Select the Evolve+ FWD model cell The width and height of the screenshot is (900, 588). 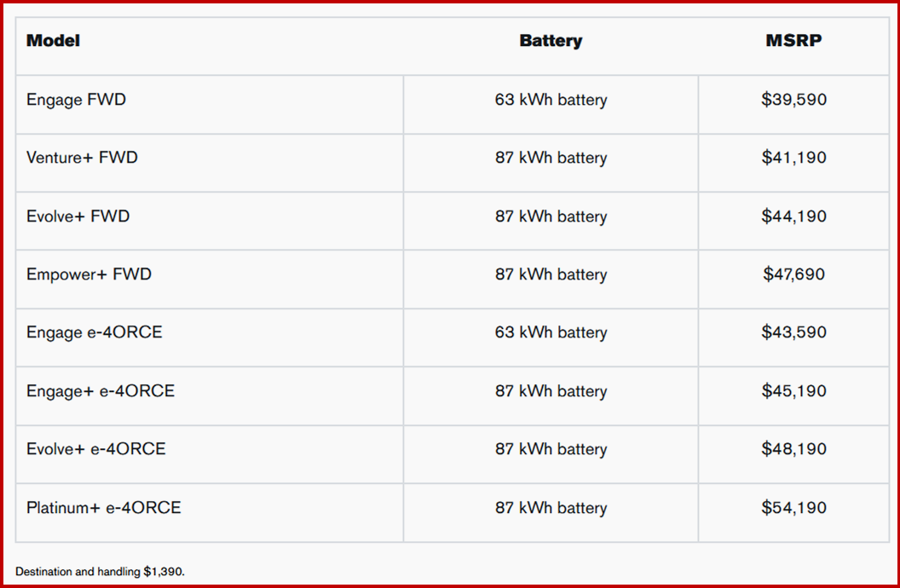(78, 216)
